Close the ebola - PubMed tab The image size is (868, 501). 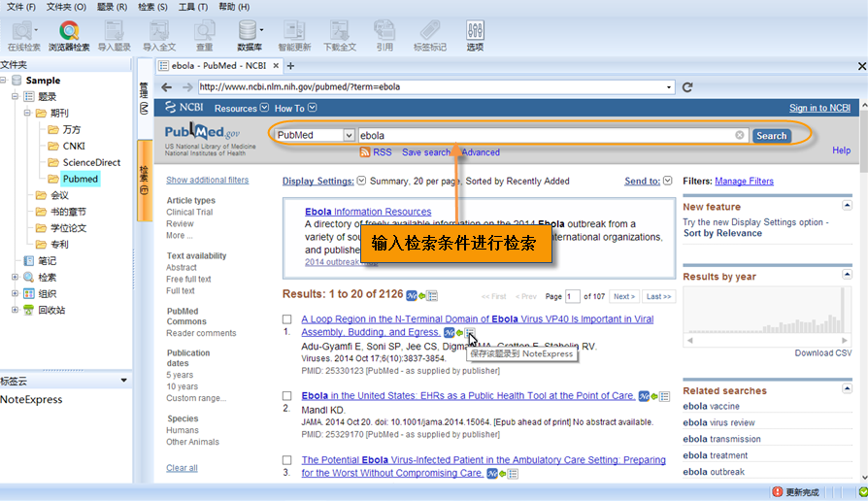point(276,65)
